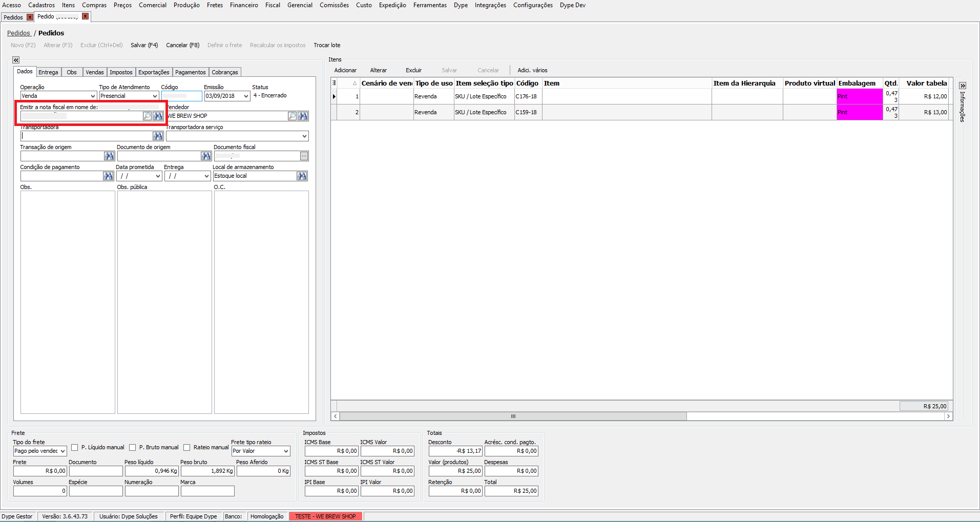Viewport: 980px width, 522px height.
Task: Follow the Pedidos breadcrumb link
Action: point(19,33)
